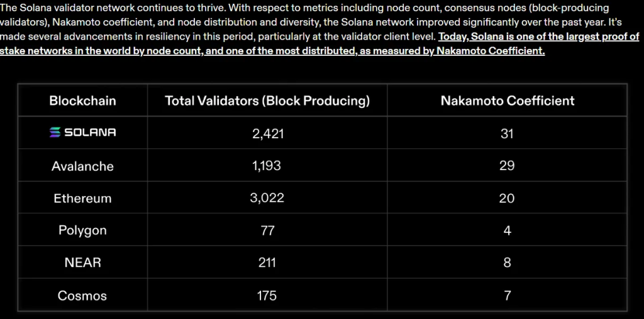Select Solana's Nakamoto Coefficient value 31
644x319 pixels.
point(508,134)
